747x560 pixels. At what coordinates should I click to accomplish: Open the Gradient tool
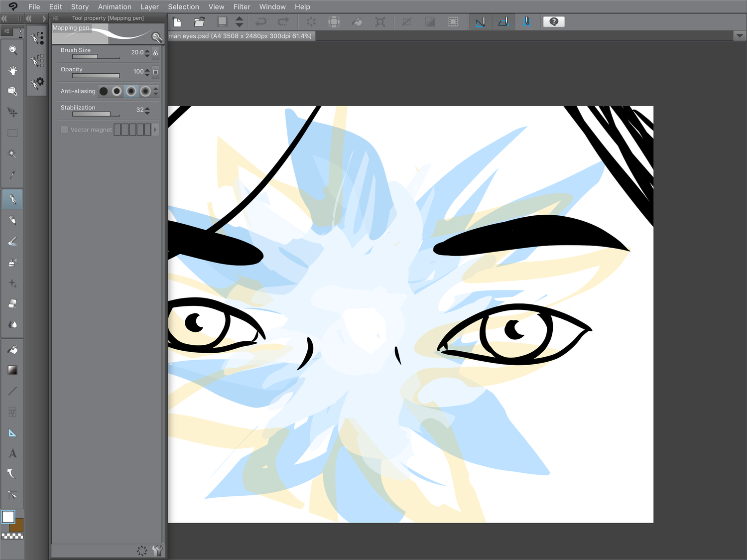pyautogui.click(x=12, y=370)
